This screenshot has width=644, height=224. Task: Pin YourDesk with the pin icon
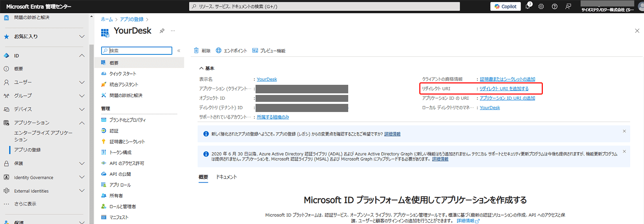coord(162,31)
